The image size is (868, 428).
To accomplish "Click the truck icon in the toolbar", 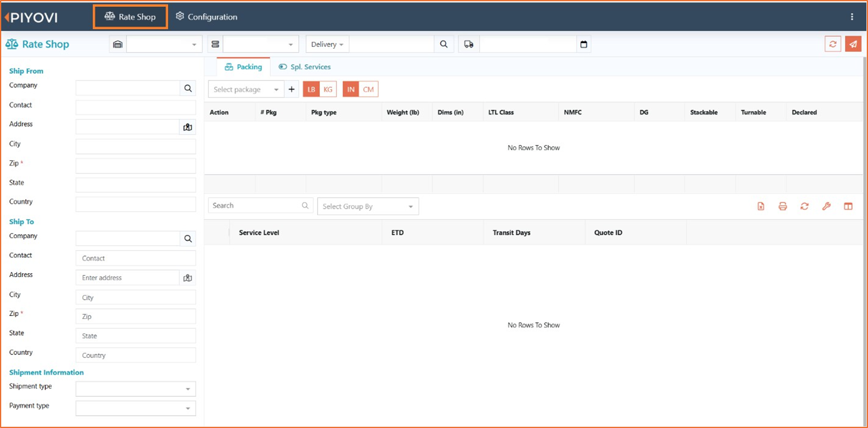I will pyautogui.click(x=469, y=44).
